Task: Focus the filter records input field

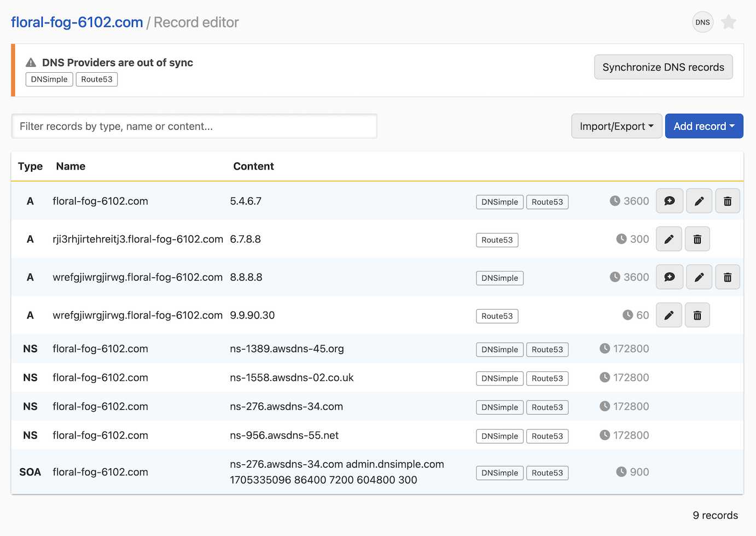Action: pos(194,126)
